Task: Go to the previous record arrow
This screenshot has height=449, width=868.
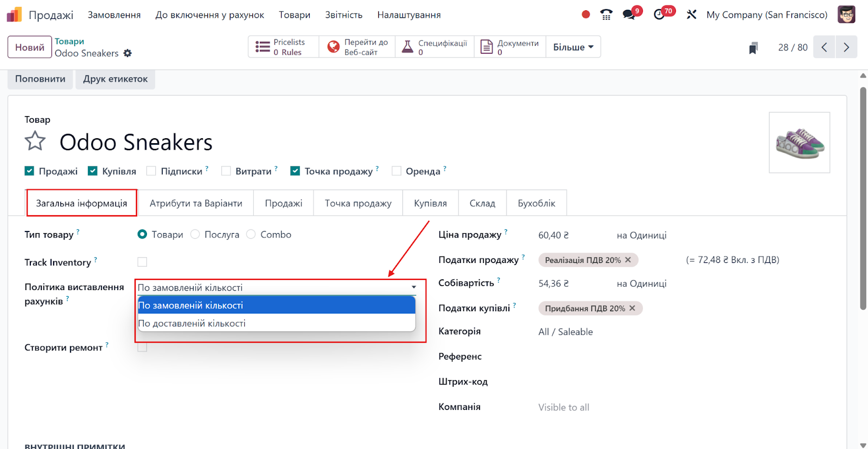Action: click(x=824, y=47)
